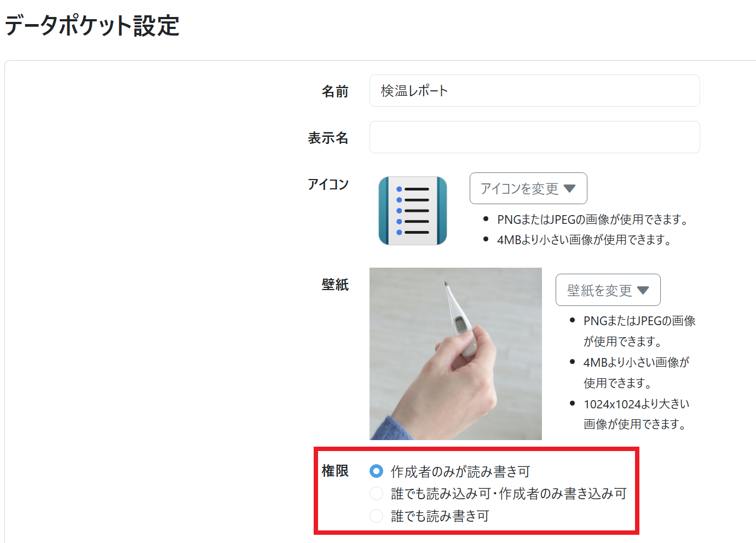Click the 壁紙 section label
The image size is (756, 543).
(x=335, y=285)
